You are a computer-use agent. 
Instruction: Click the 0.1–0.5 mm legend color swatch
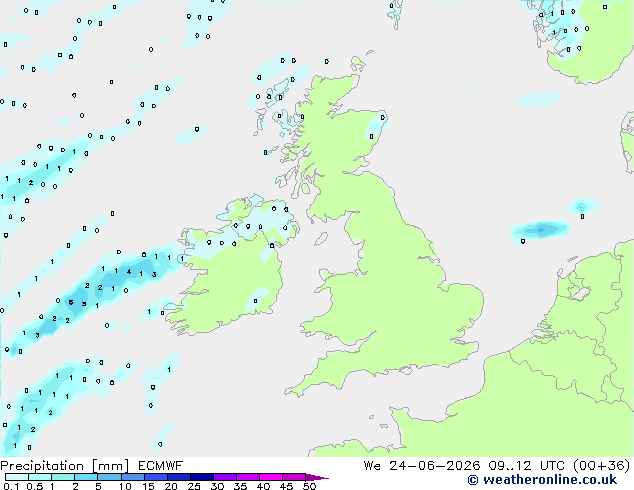click(x=17, y=477)
